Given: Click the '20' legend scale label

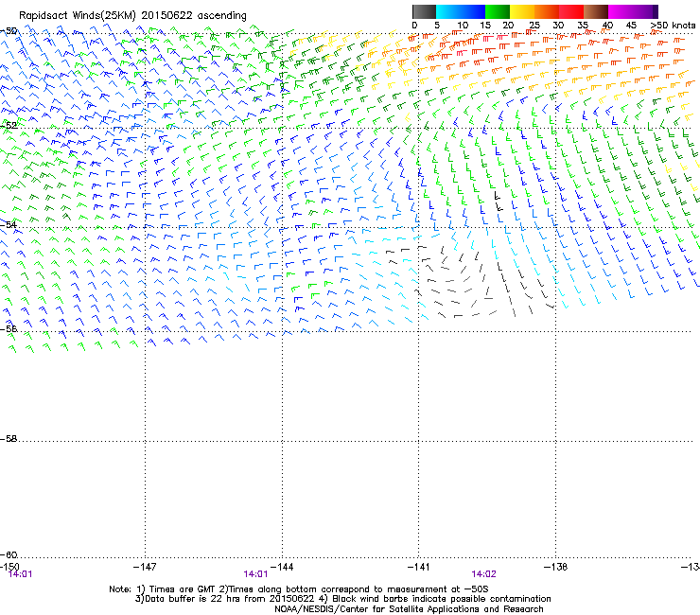Looking at the screenshot, I should click(x=508, y=26).
